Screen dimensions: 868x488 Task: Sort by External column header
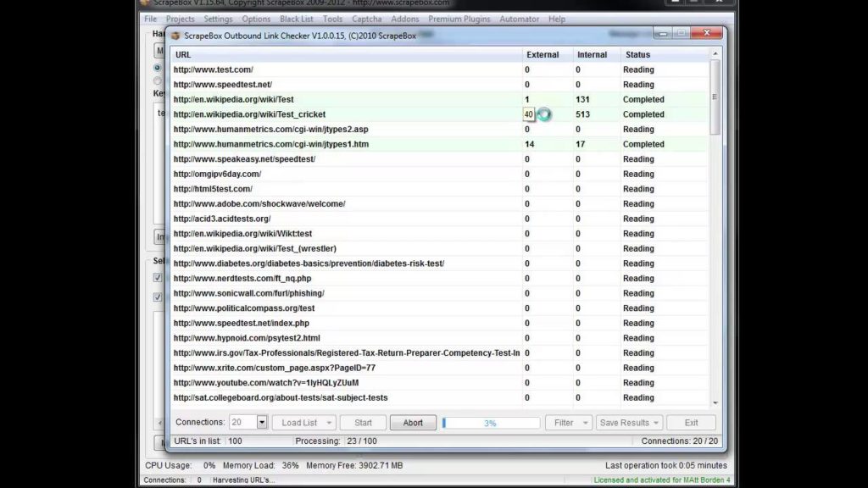(548, 55)
